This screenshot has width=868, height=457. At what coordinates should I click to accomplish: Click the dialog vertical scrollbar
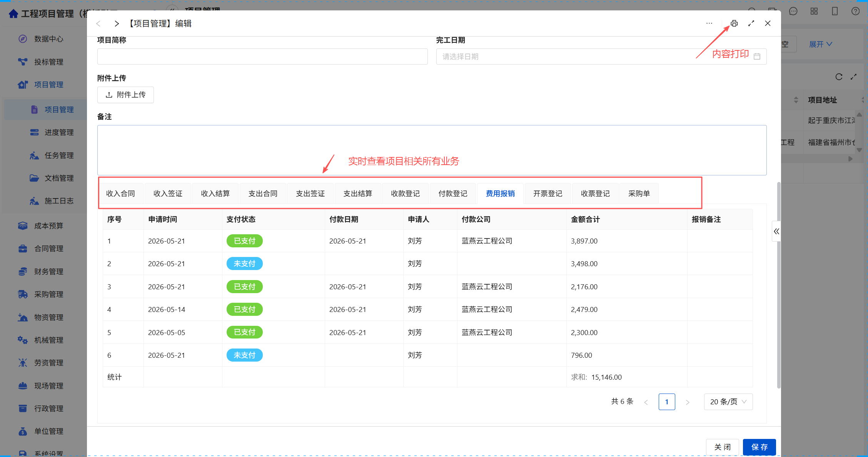point(779,285)
